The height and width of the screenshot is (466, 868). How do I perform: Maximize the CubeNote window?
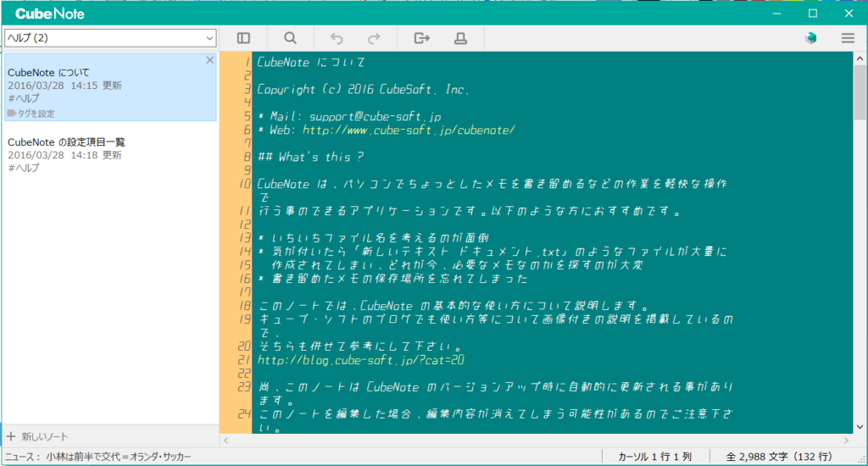pyautogui.click(x=813, y=14)
